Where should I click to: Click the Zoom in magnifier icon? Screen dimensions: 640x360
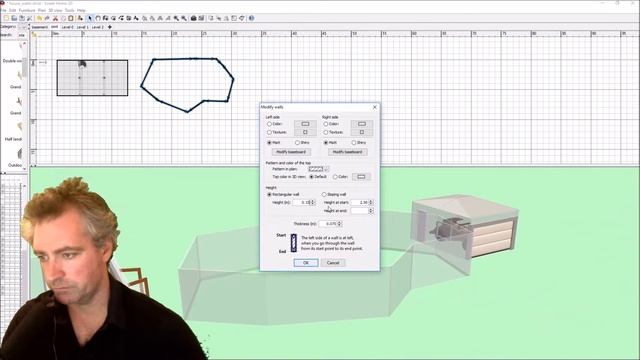(176, 18)
